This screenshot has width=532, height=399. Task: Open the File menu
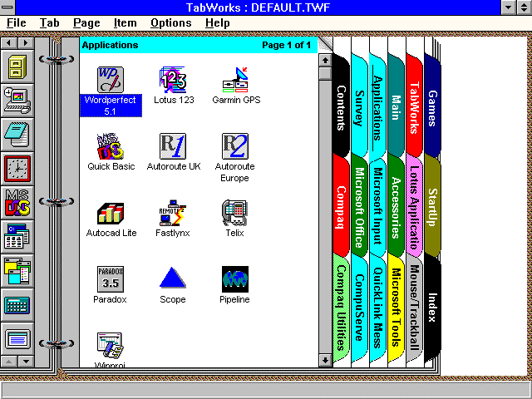point(17,23)
